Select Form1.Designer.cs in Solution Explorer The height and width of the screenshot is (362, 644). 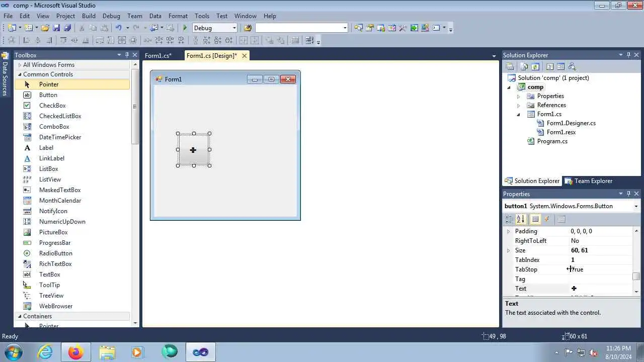(571, 123)
